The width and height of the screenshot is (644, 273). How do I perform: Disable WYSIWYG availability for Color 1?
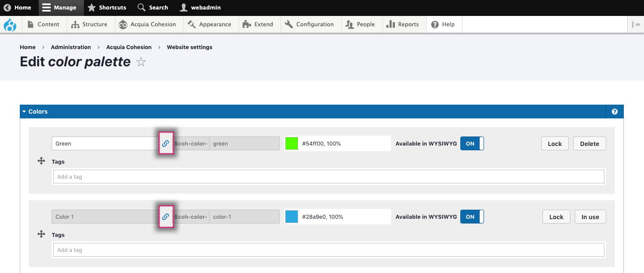coord(472,217)
